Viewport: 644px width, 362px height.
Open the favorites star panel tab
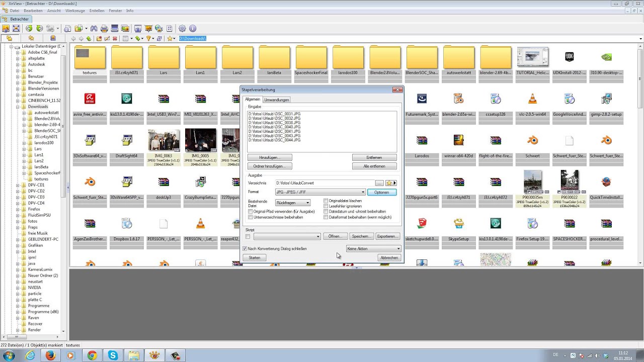coord(31,38)
